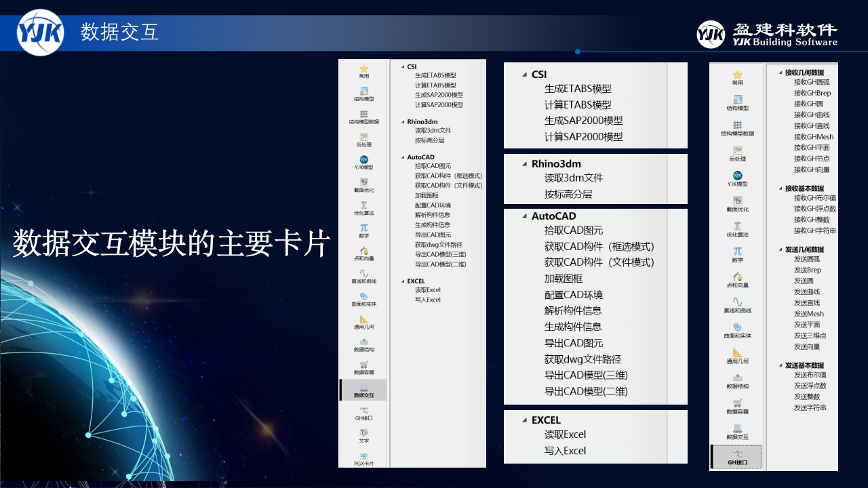Choose 接收GHBrep item
This screenshot has width=868, height=488.
pos(812,93)
